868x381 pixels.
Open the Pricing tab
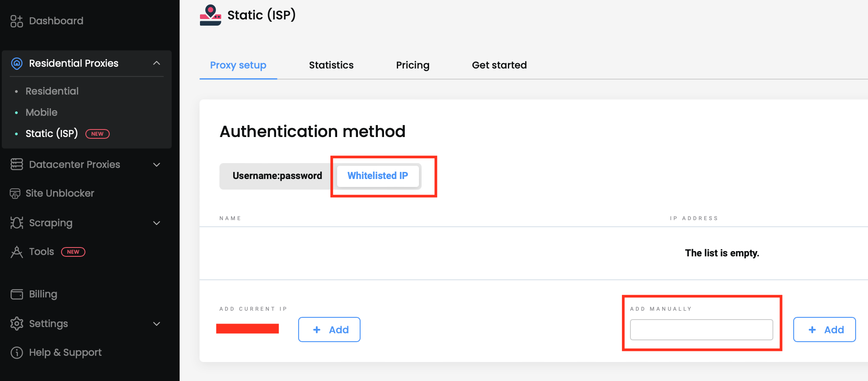[412, 65]
